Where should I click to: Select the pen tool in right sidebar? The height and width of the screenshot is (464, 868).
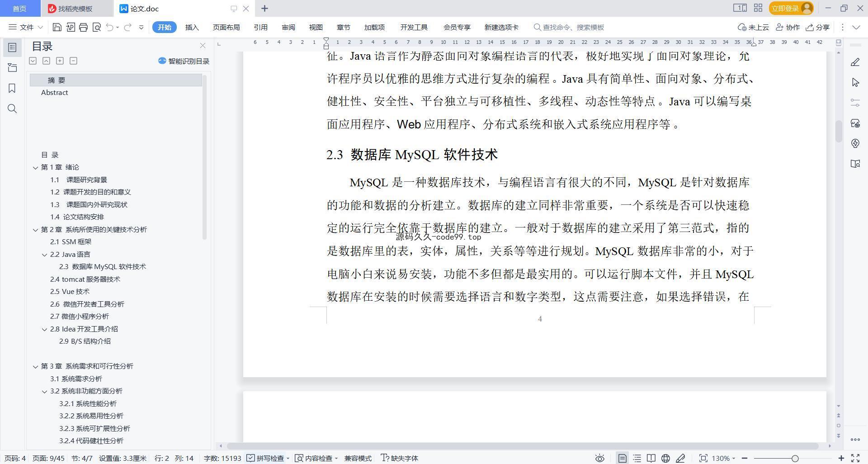pos(855,62)
